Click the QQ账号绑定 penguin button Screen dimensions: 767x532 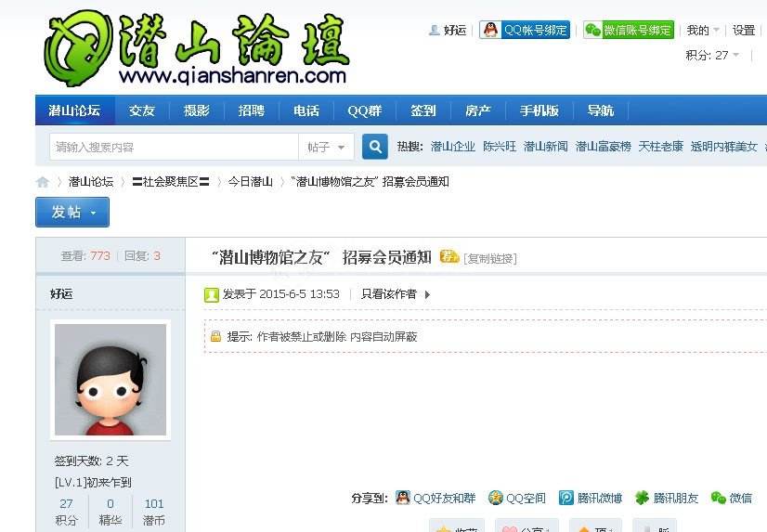[525, 30]
